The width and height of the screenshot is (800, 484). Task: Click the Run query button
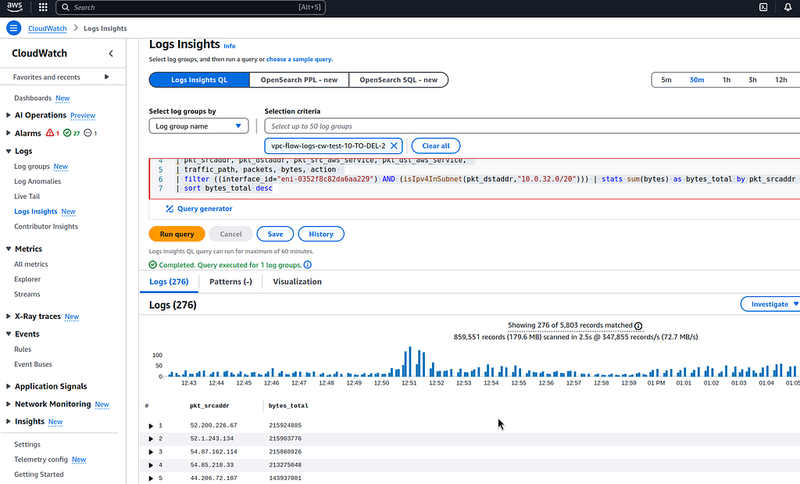177,234
